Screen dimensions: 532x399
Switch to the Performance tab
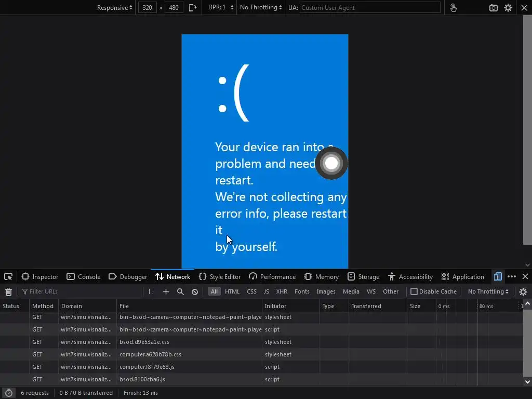tap(272, 277)
